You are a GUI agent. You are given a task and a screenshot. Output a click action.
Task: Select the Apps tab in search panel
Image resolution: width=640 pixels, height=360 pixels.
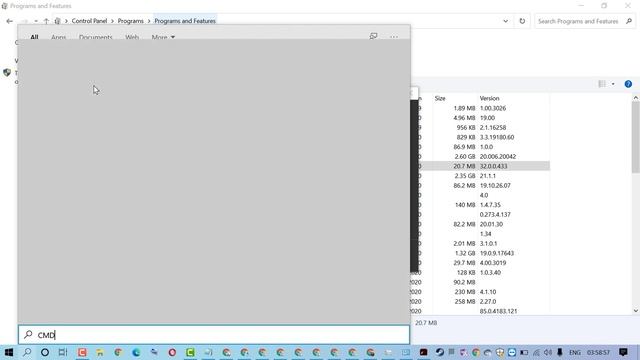coord(58,37)
